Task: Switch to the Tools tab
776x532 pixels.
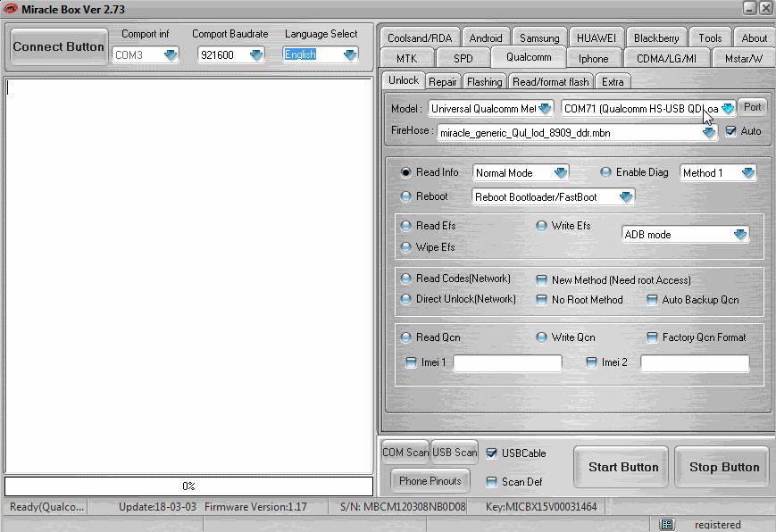Action: click(710, 38)
